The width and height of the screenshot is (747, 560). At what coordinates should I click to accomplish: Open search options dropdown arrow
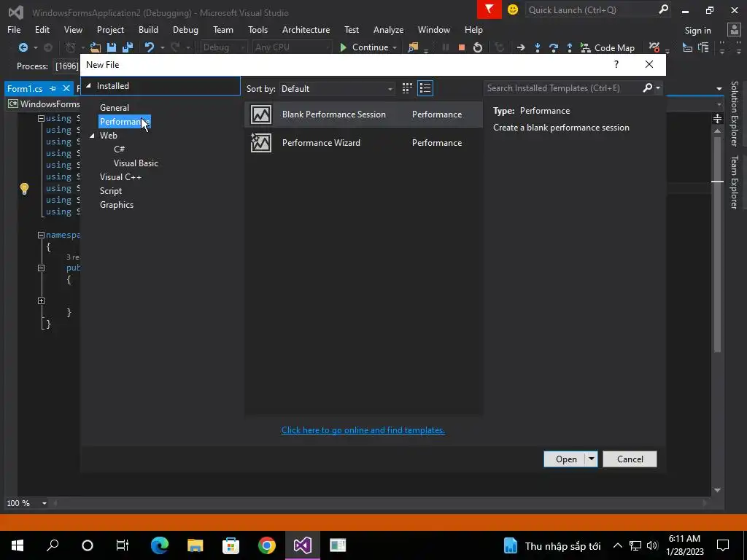click(x=658, y=87)
